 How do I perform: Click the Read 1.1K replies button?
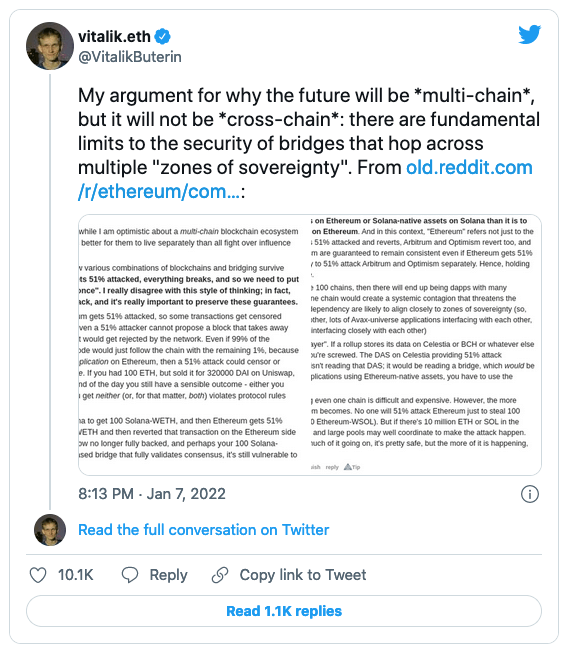pos(284,611)
